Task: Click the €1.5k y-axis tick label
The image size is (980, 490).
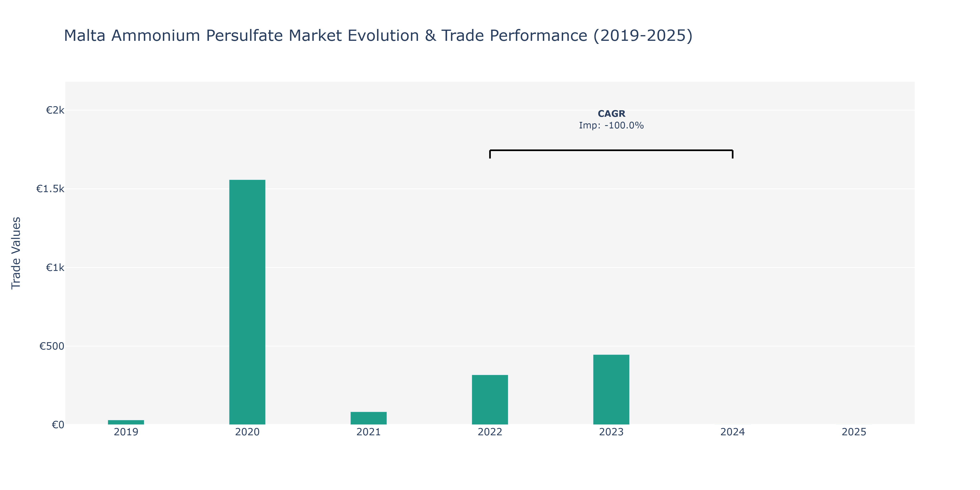Action: (50, 189)
